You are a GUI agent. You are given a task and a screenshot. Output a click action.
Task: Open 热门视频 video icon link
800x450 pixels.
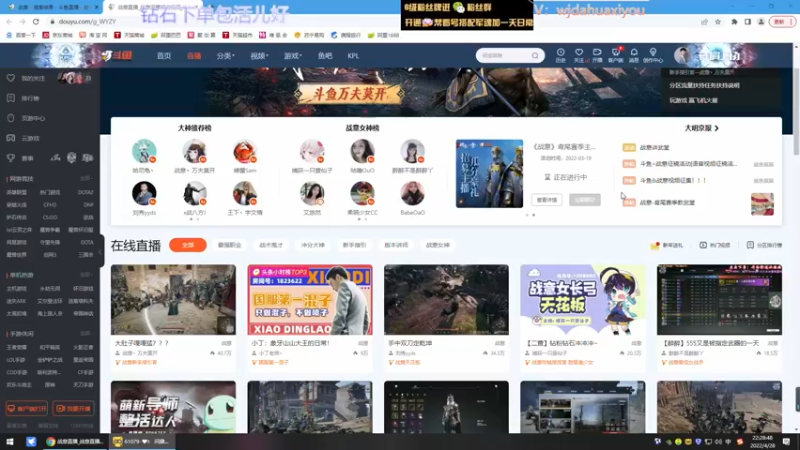(x=715, y=245)
